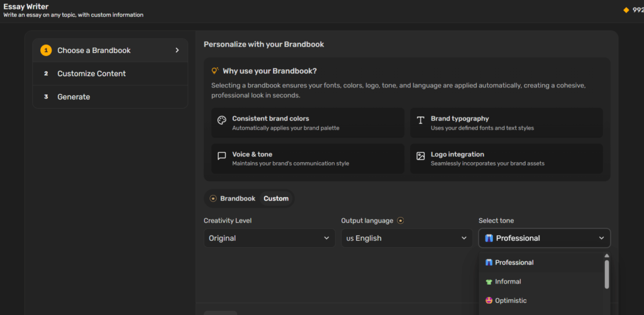644x315 pixels.
Task: Click the Brand typography card
Action: [x=506, y=123]
